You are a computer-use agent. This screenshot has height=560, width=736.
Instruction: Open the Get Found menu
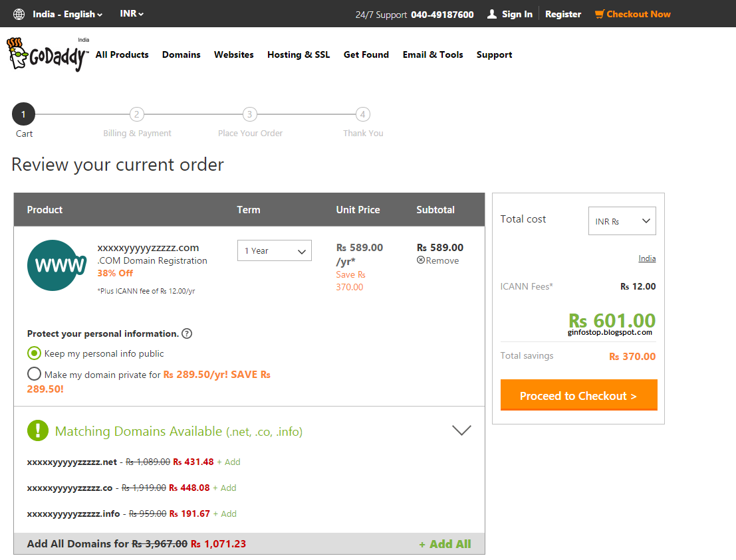(366, 54)
